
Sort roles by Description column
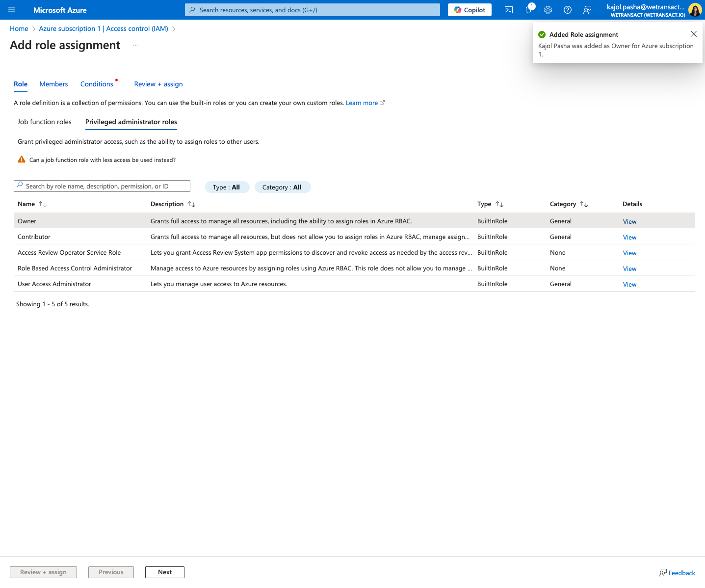coord(191,204)
